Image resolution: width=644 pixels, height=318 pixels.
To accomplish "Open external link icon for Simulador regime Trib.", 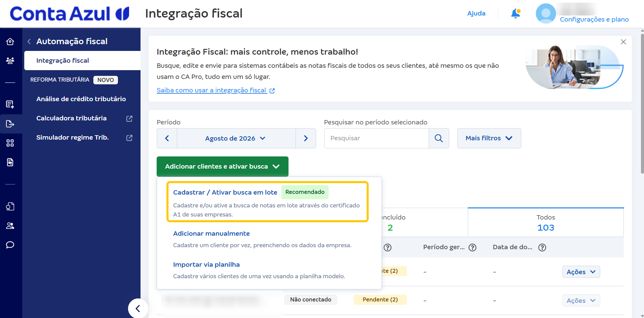I will tap(129, 138).
